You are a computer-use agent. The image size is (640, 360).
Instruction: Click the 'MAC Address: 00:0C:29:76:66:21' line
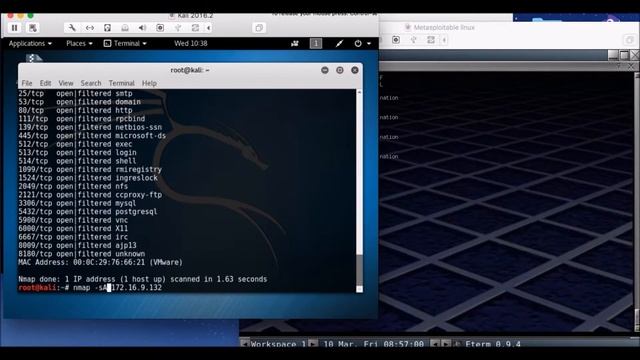(101, 262)
